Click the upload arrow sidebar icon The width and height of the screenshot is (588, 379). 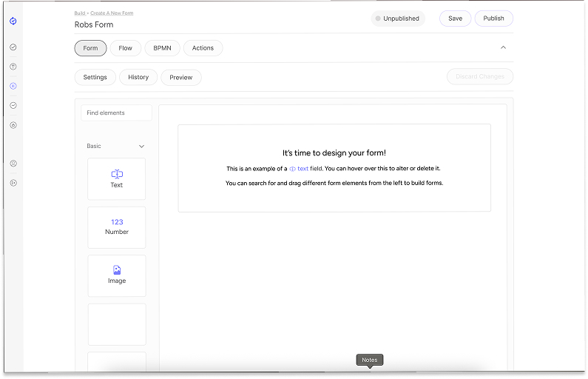[x=13, y=67]
